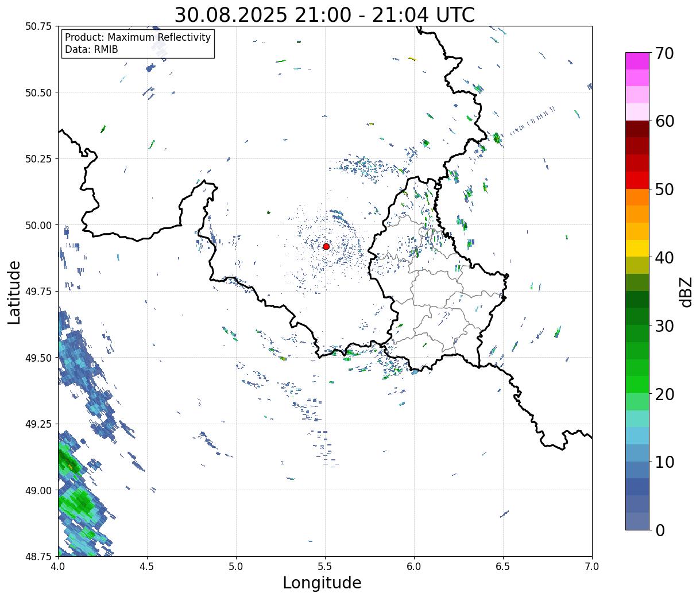Click the latitude tick label 50.75
This screenshot has height=597, width=700.
pos(38,26)
